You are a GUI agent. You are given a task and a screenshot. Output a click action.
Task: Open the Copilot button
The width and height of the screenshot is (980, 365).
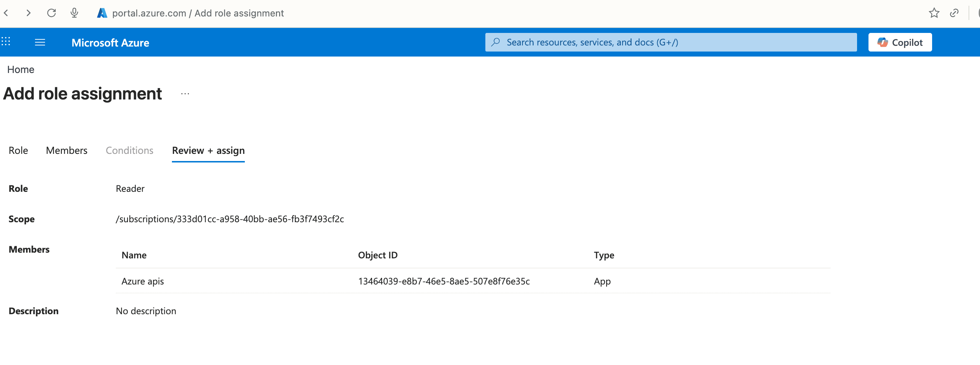tap(900, 42)
